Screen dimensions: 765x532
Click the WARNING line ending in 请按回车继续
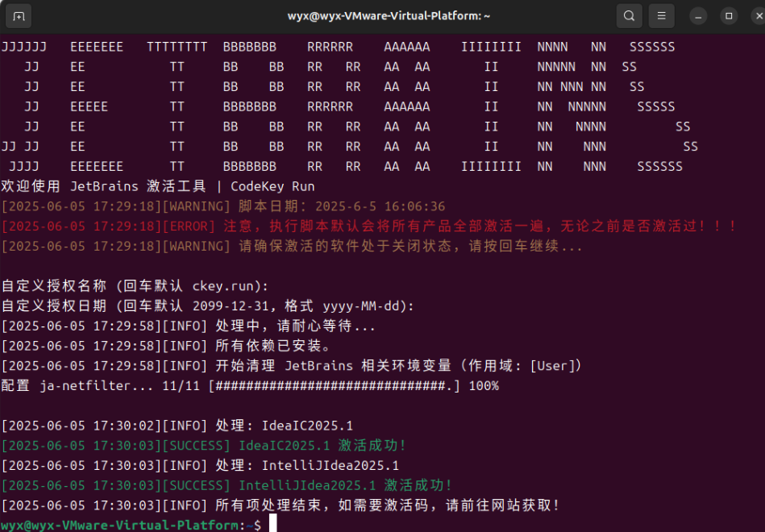(292, 247)
